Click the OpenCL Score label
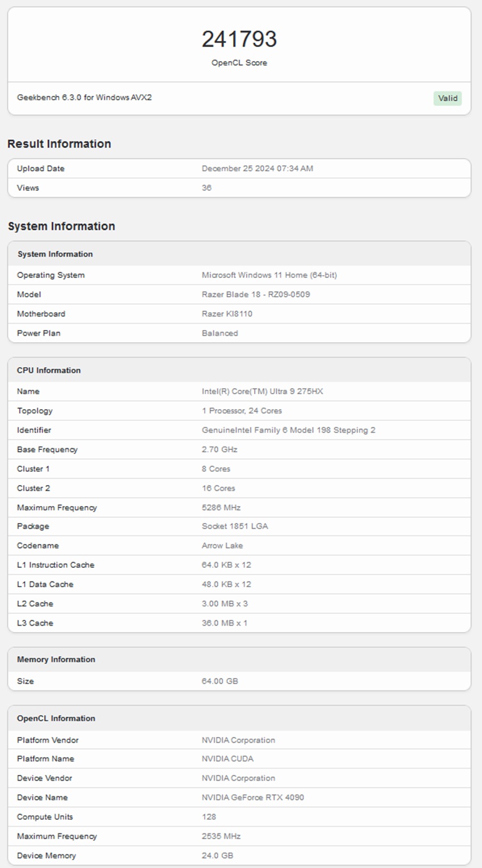Viewport: 482px width, 868px height. pos(239,63)
